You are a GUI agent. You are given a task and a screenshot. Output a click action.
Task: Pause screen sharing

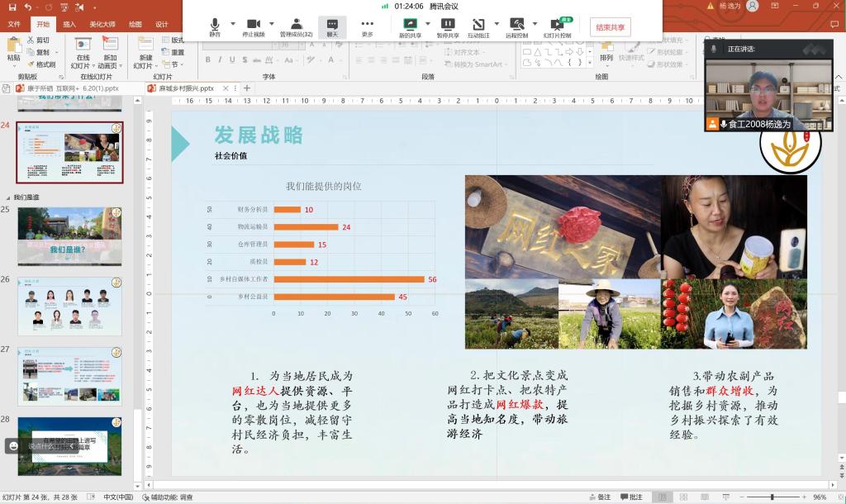point(447,26)
